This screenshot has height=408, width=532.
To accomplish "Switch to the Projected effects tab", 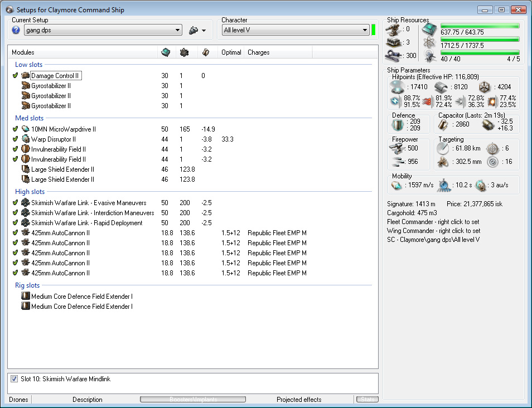I will point(299,400).
